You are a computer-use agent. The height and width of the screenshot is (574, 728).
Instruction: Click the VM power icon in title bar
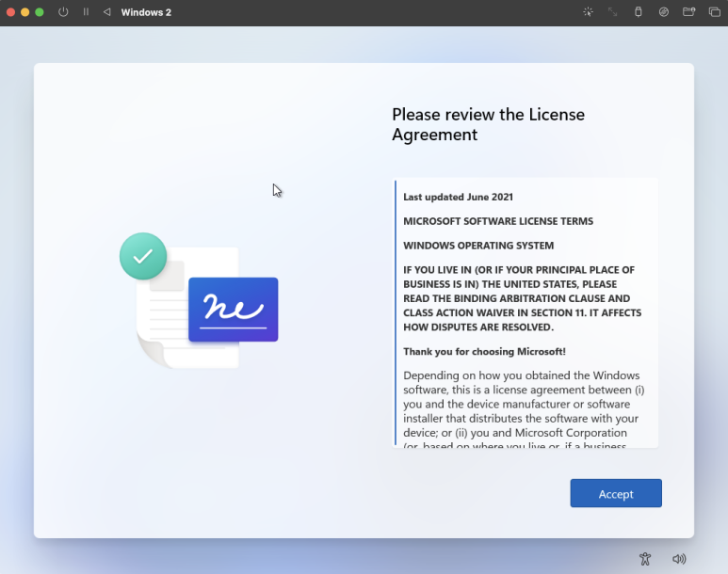(63, 12)
